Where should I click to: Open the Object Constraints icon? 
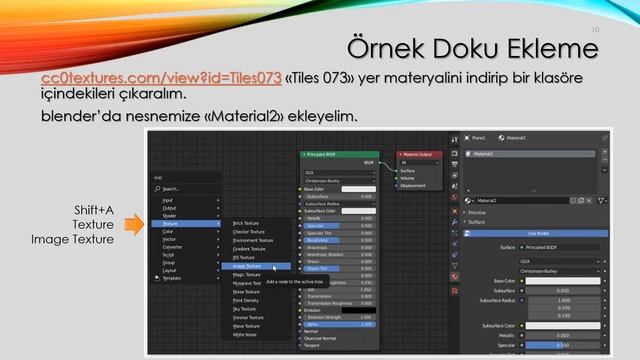(455, 255)
